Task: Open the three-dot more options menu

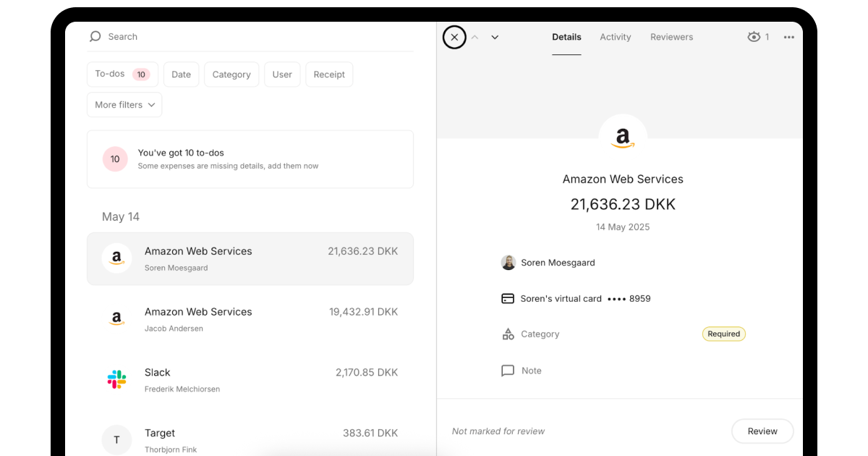Action: point(789,37)
